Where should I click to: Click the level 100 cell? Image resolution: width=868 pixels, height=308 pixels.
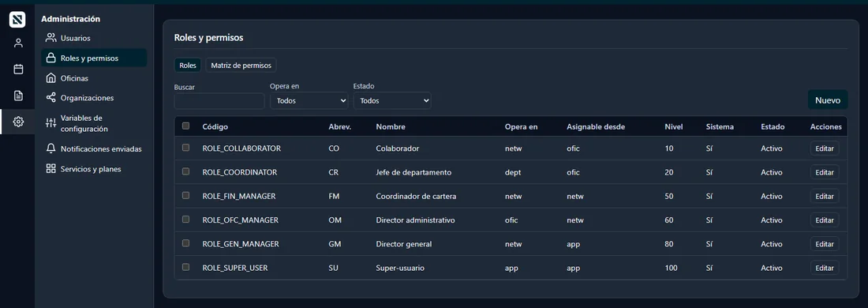tap(671, 268)
